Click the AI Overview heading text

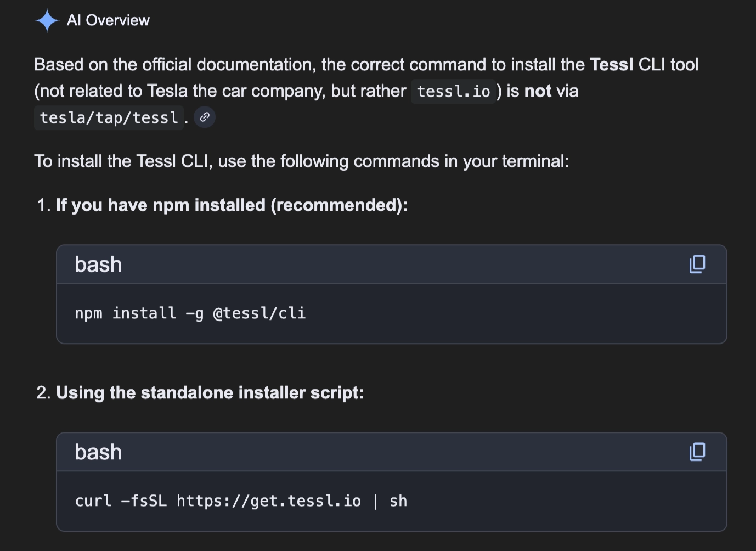point(108,20)
